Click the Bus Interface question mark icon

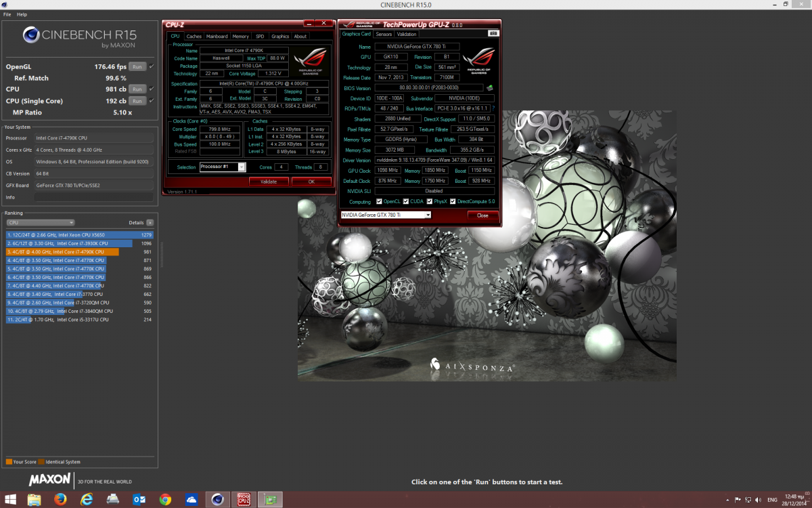point(493,108)
